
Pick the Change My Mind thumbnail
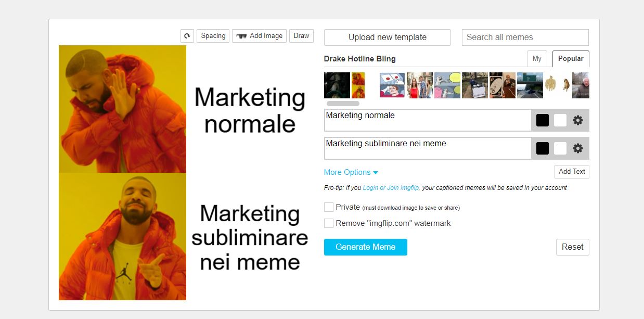[x=475, y=85]
